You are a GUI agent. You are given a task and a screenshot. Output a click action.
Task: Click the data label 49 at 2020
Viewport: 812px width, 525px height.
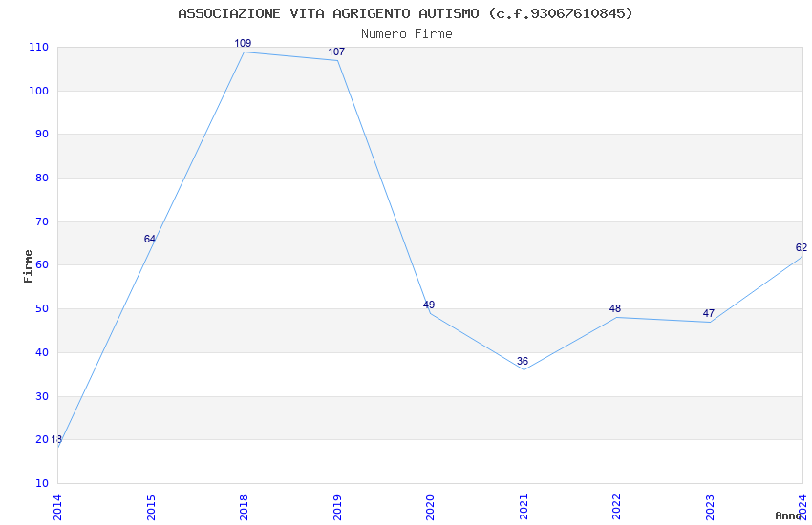(x=429, y=304)
